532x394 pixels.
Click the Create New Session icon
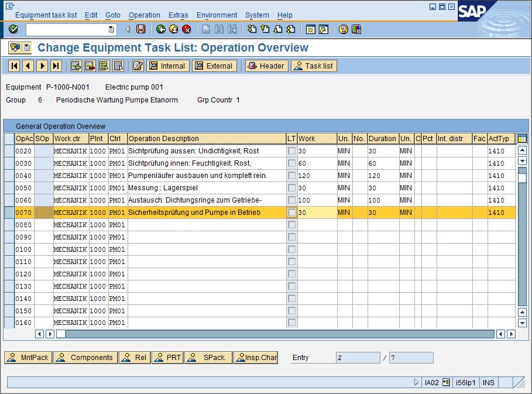tap(310, 29)
